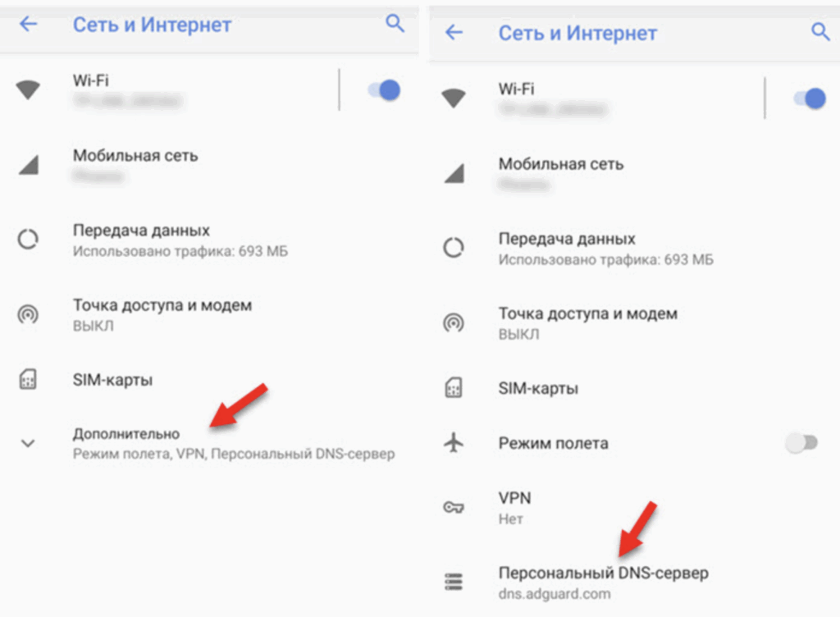Open search in the left panel
The image size is (840, 617).
[395, 23]
